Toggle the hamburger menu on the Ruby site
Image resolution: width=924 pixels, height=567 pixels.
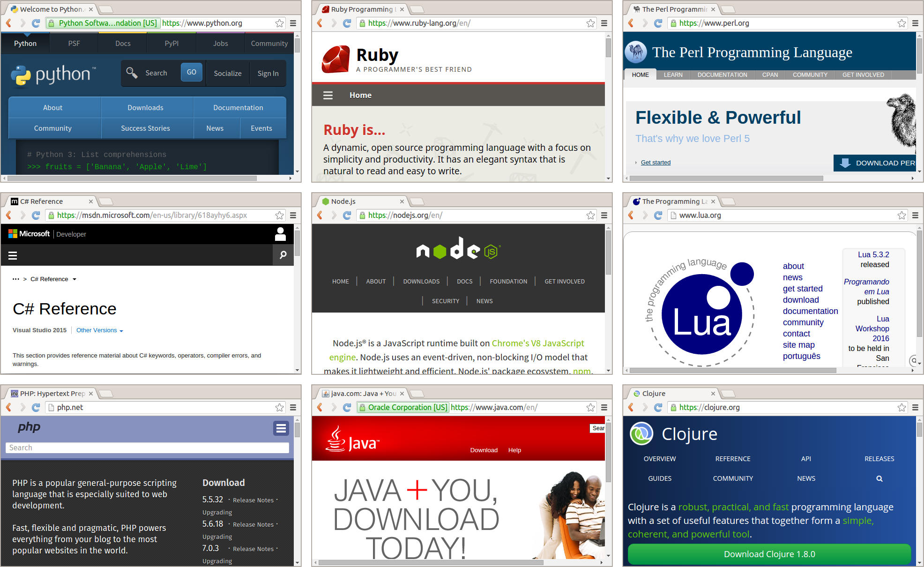[x=328, y=95]
